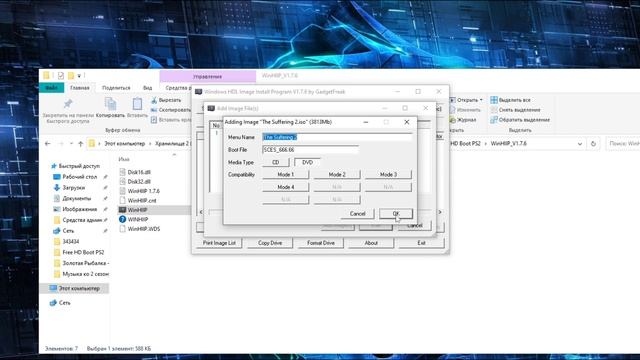
Task: Refresh the Explorer folder view
Action: pos(593,144)
